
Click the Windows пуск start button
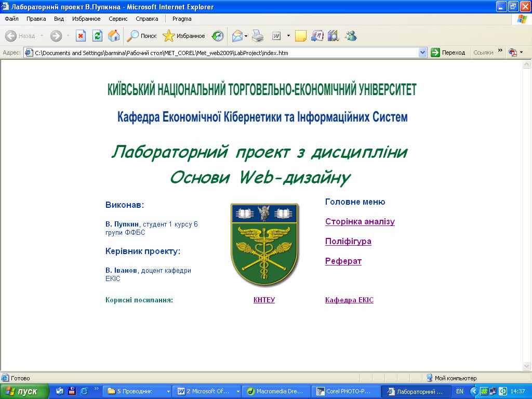[x=24, y=391]
